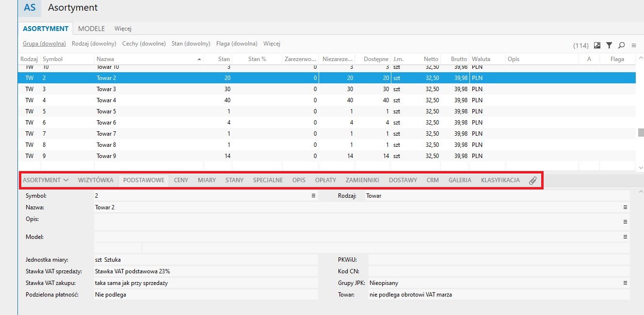Image resolution: width=644 pixels, height=315 pixels.
Task: Open attachments via the paperclip icon
Action: [x=532, y=180]
